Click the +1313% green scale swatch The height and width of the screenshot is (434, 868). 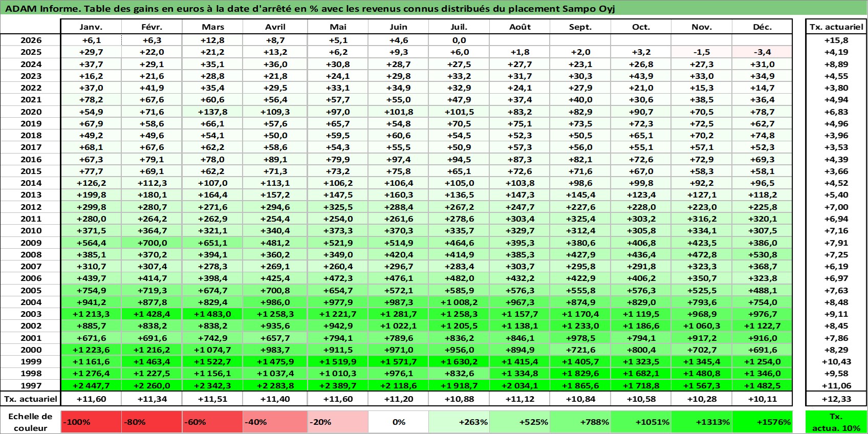tap(702, 422)
